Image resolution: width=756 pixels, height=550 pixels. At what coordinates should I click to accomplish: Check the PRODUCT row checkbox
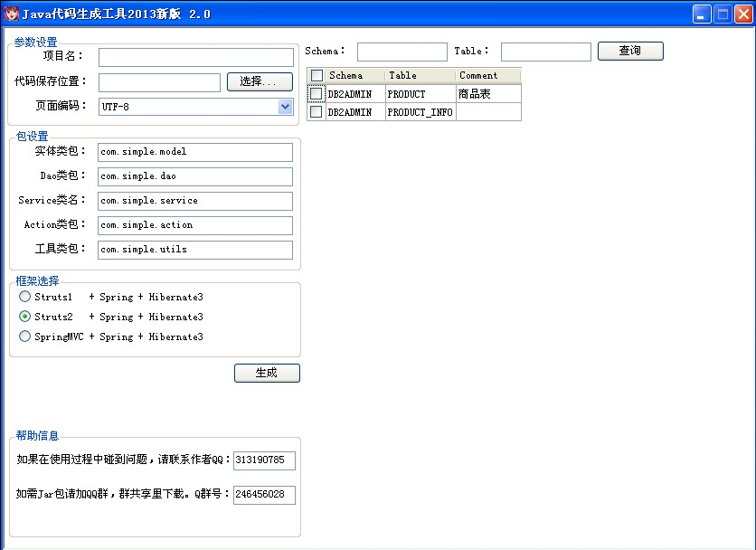click(x=317, y=93)
